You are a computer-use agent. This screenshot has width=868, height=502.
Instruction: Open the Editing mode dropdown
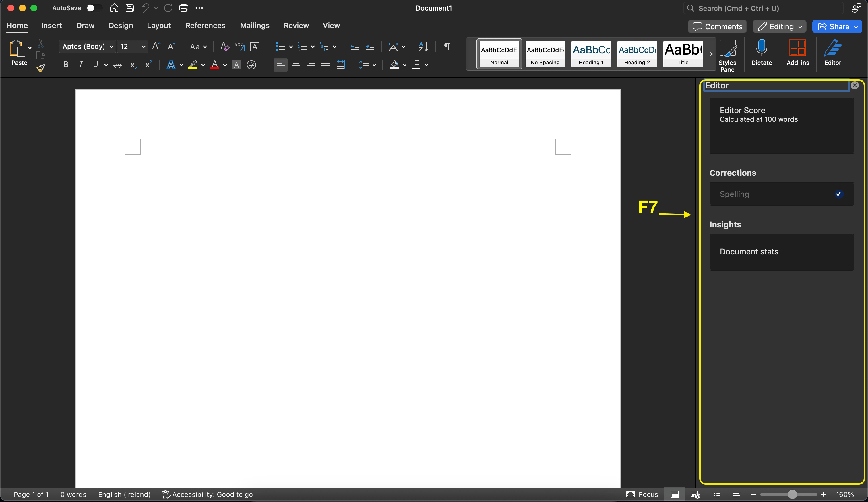[x=779, y=26]
